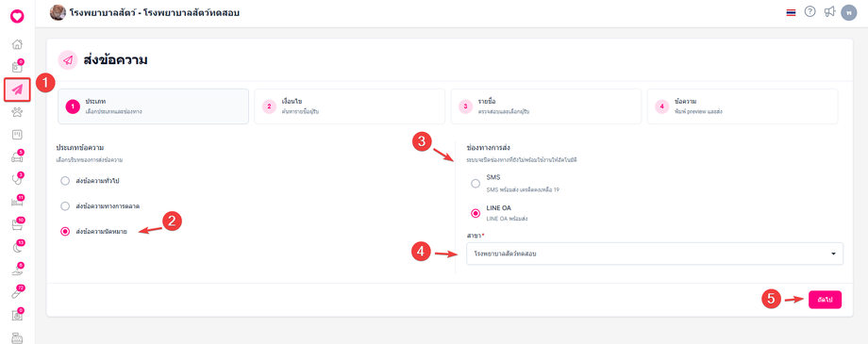Go to step 2 เงื่อนไข tab
This screenshot has width=868, height=344.
349,106
